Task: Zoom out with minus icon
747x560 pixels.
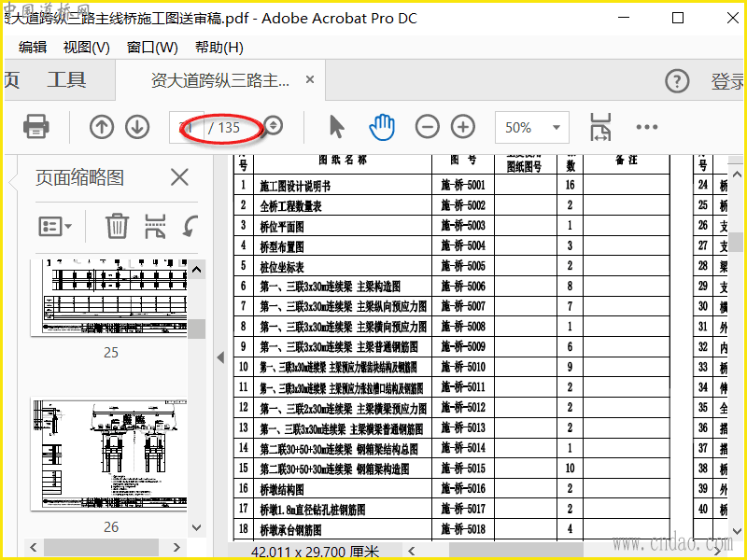Action: coord(428,127)
